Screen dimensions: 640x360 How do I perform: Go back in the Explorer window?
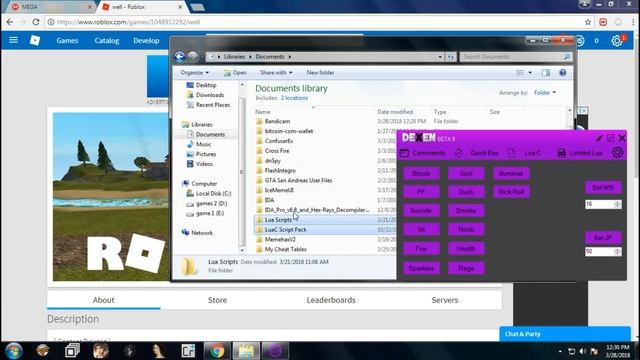click(180, 57)
